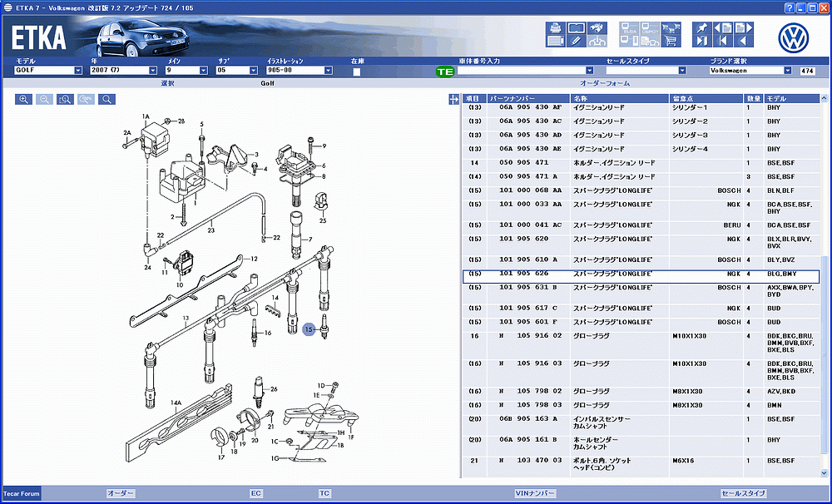Expand the セールスタイプ dropdown
Screen dimensions: 832x504
[x=682, y=70]
